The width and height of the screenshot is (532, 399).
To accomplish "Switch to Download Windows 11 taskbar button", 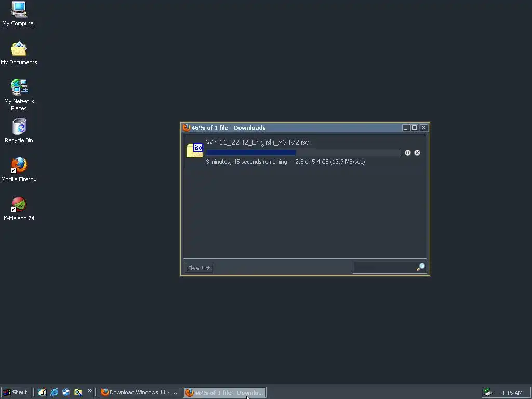I will (x=140, y=392).
